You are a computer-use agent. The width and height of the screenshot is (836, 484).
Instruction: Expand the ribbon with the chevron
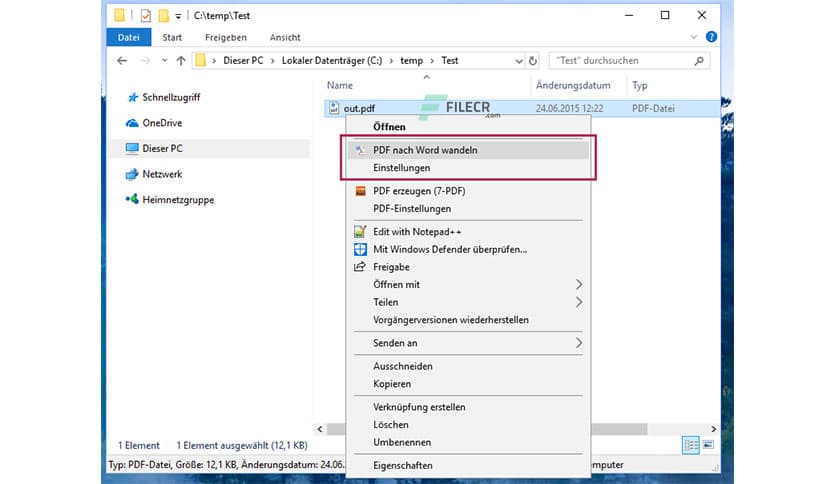pyautogui.click(x=693, y=37)
